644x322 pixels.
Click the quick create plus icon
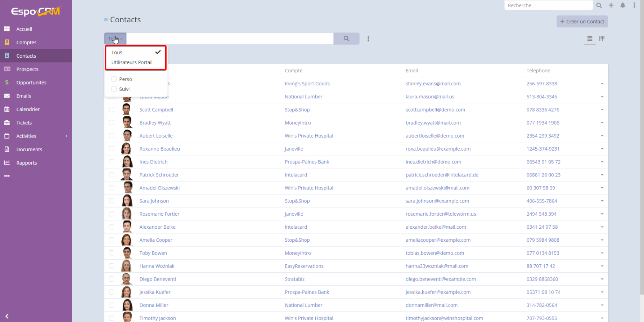tap(611, 5)
